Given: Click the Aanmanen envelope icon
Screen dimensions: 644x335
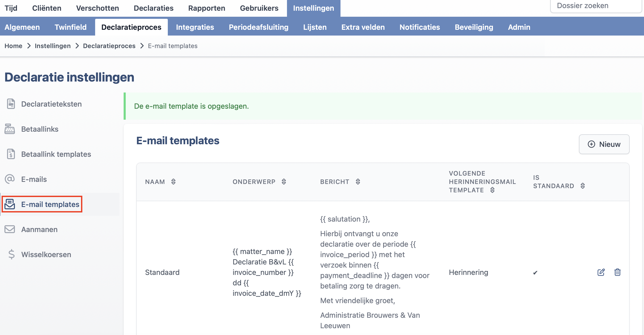Looking at the screenshot, I should [x=10, y=229].
